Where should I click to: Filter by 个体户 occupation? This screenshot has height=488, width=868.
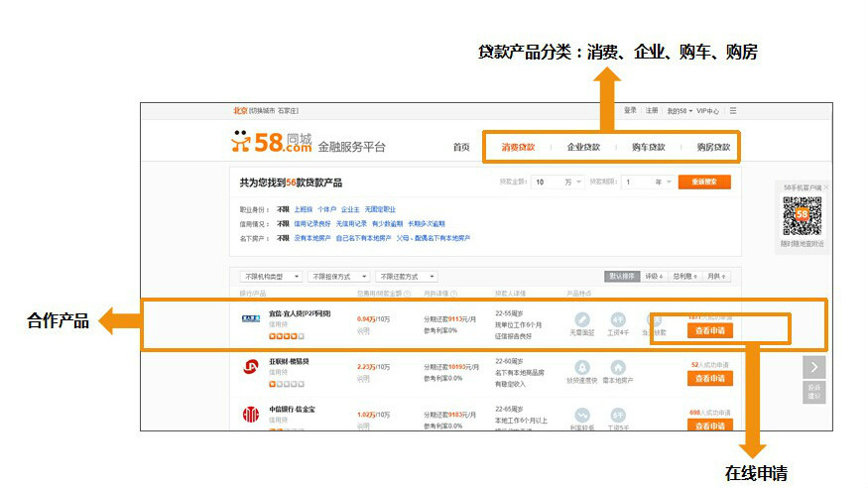[x=326, y=209]
